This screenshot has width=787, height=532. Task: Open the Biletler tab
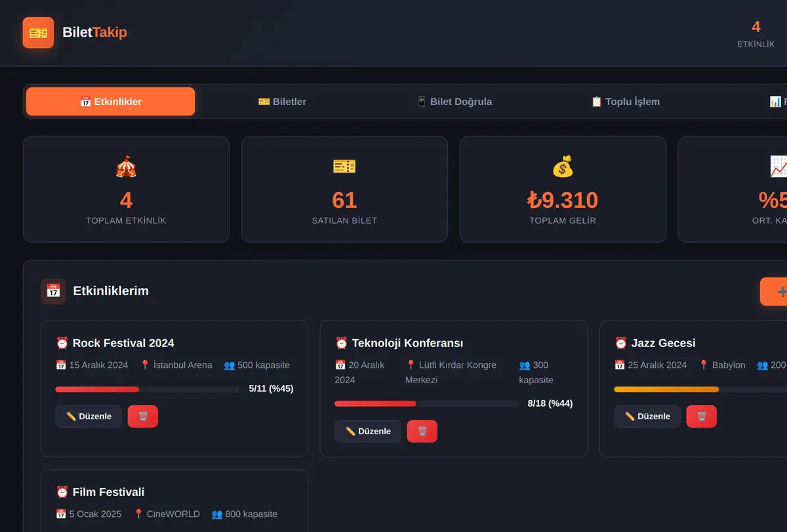[282, 102]
